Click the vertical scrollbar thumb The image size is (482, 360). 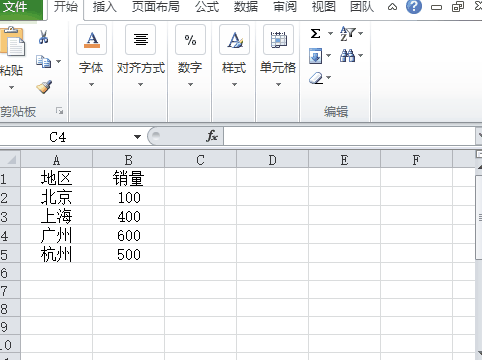[479, 217]
